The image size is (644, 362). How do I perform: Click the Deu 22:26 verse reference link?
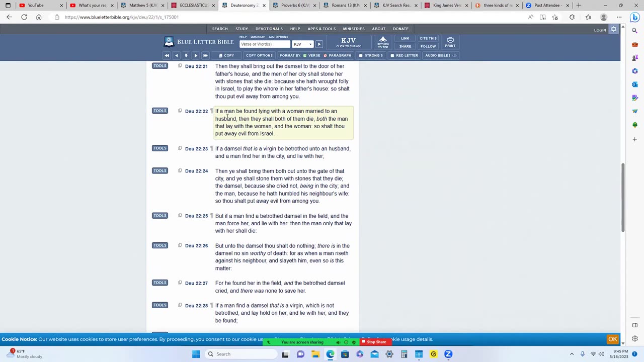tap(196, 246)
